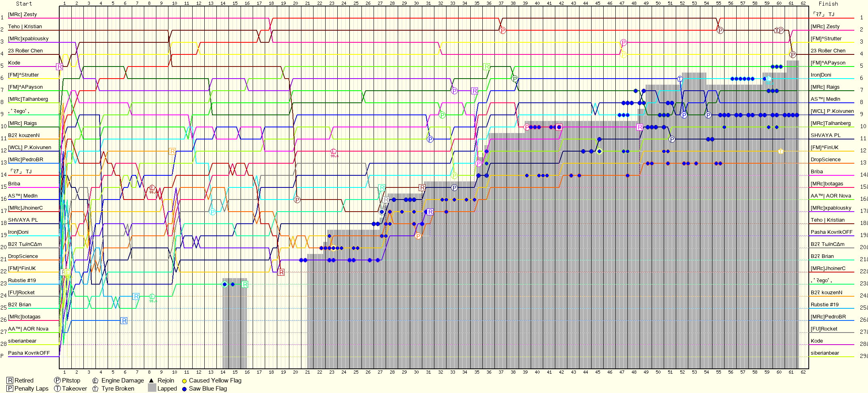868x393 pixels.
Task: Select starting driver 'B2२ kouzenN'
Action: 24,135
